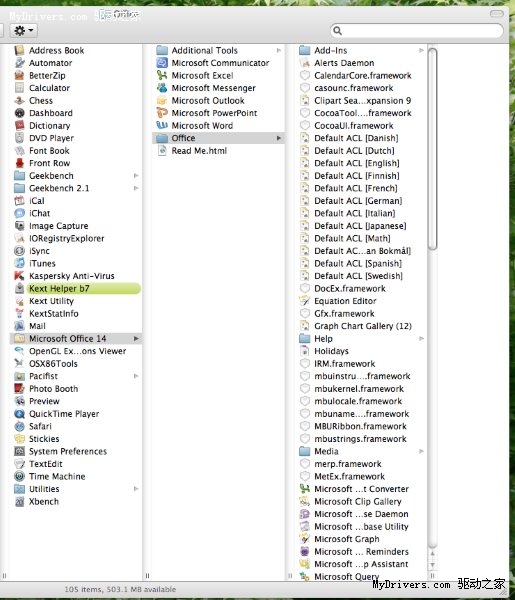The width and height of the screenshot is (515, 600).
Task: Click the Automator robot icon
Action: point(19,63)
